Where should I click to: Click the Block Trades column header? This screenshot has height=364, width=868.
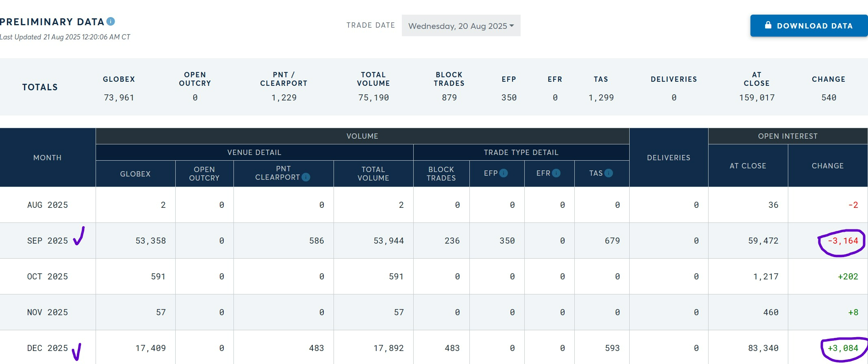point(441,174)
